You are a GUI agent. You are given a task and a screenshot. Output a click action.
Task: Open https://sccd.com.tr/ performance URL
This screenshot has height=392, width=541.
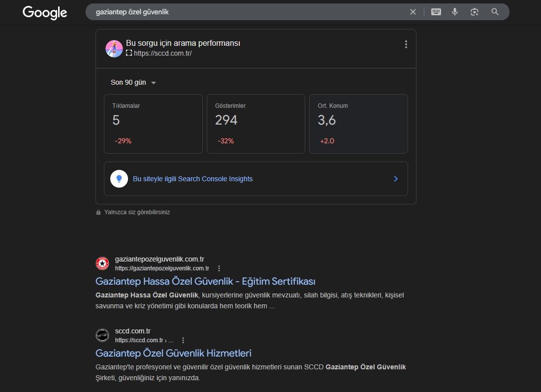click(x=162, y=53)
